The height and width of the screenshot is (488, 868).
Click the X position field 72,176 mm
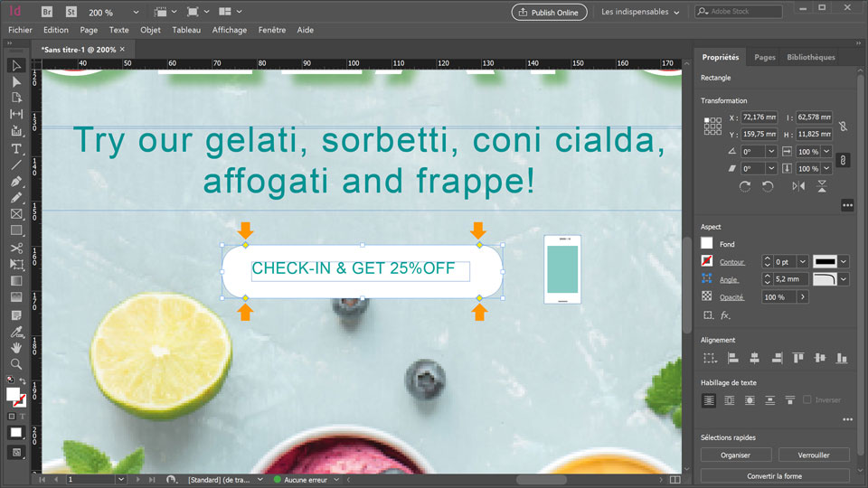tap(759, 117)
